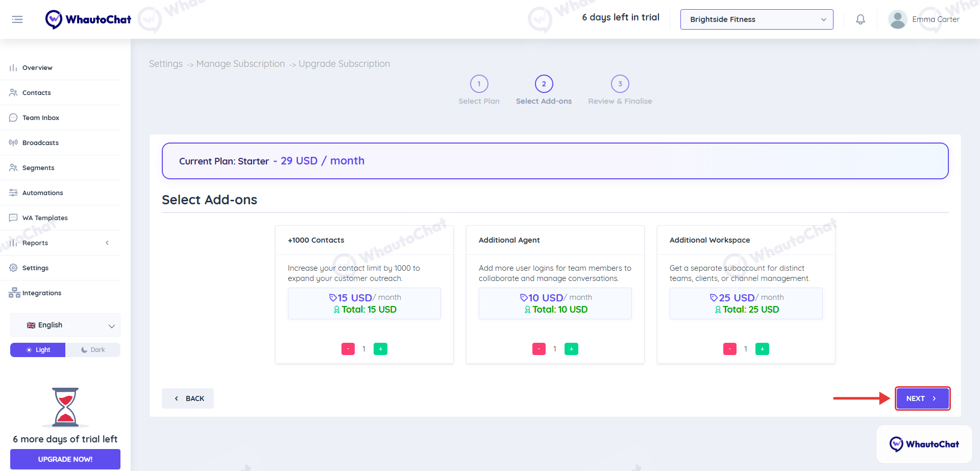Increase the +1000 Contacts quantity
980x471 pixels.
pos(380,349)
